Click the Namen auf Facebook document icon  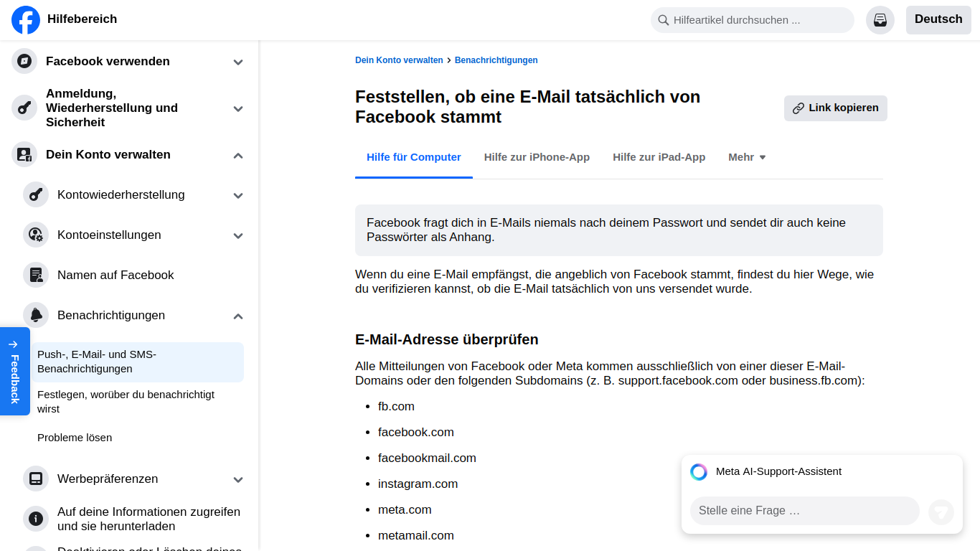pos(36,275)
